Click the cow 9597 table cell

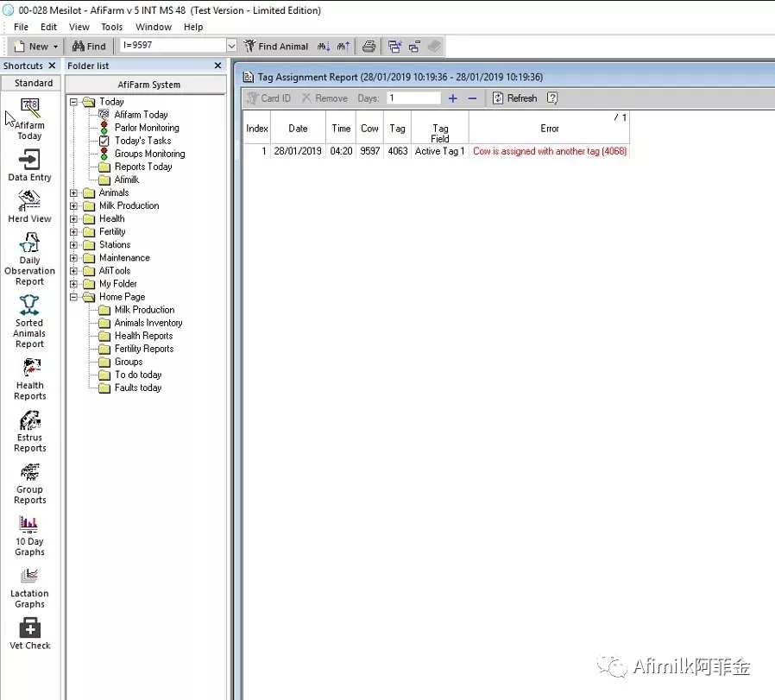pos(369,151)
